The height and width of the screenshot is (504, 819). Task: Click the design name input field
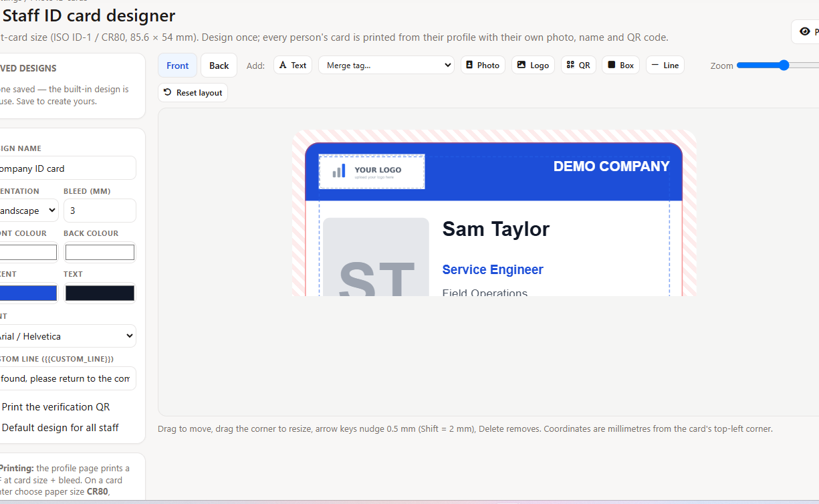[x=67, y=168]
